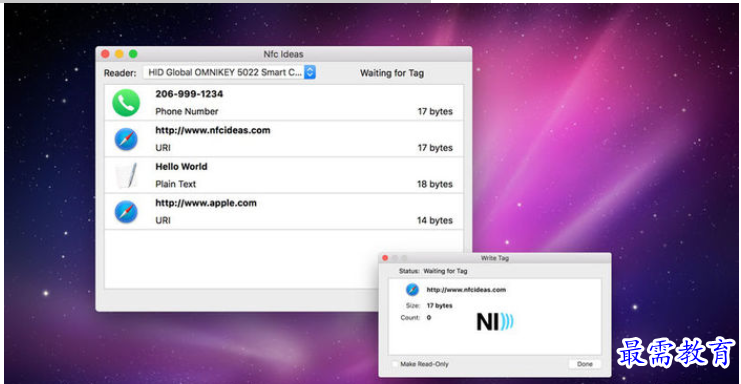The height and width of the screenshot is (384, 741).
Task: Select the 206-999-1234 phone number title
Action: click(189, 94)
